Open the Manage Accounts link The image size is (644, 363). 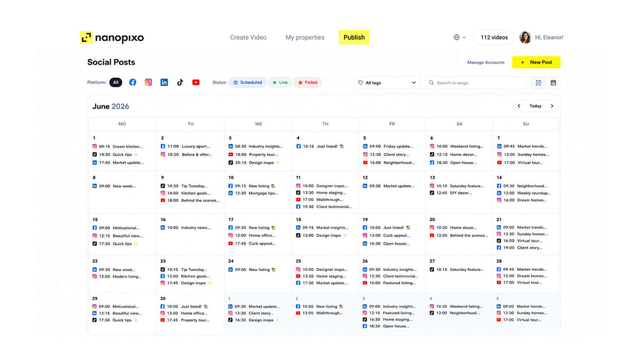486,62
